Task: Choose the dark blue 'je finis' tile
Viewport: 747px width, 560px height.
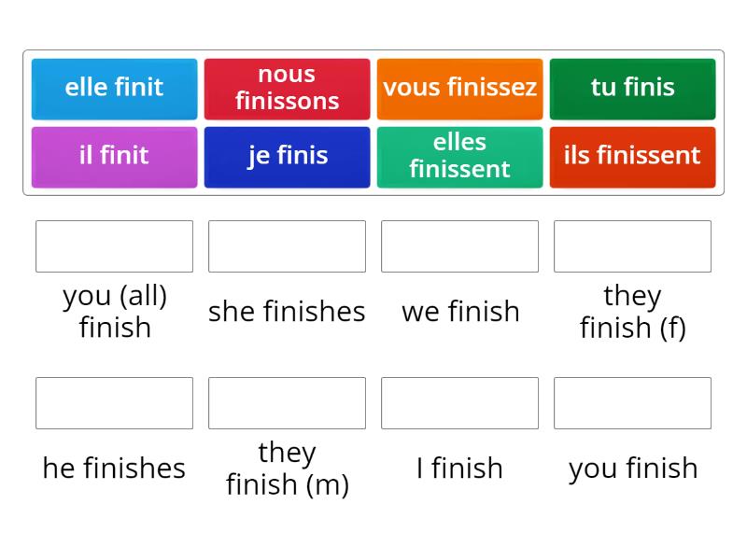Action: tap(287, 157)
